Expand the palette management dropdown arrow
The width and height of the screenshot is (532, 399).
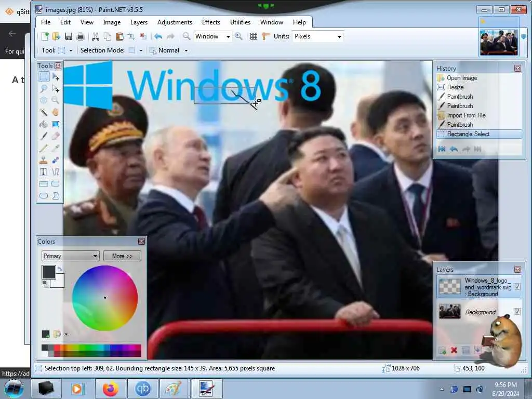pos(66,335)
